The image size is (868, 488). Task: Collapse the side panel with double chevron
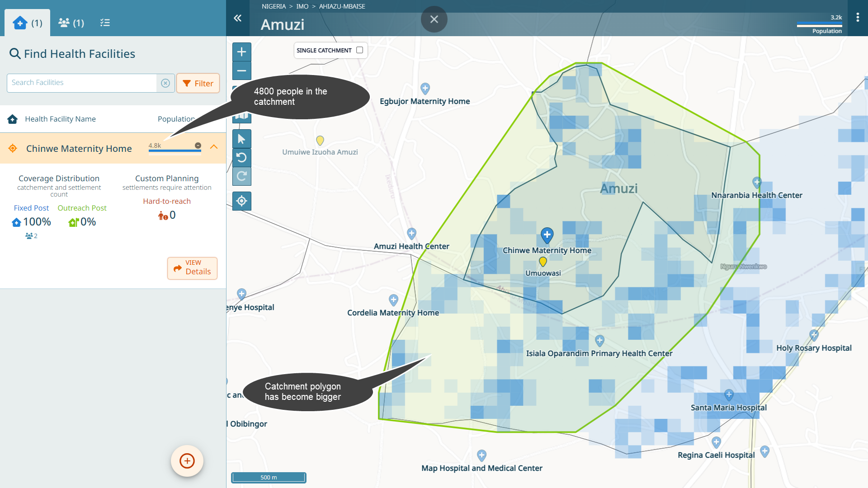[238, 18]
